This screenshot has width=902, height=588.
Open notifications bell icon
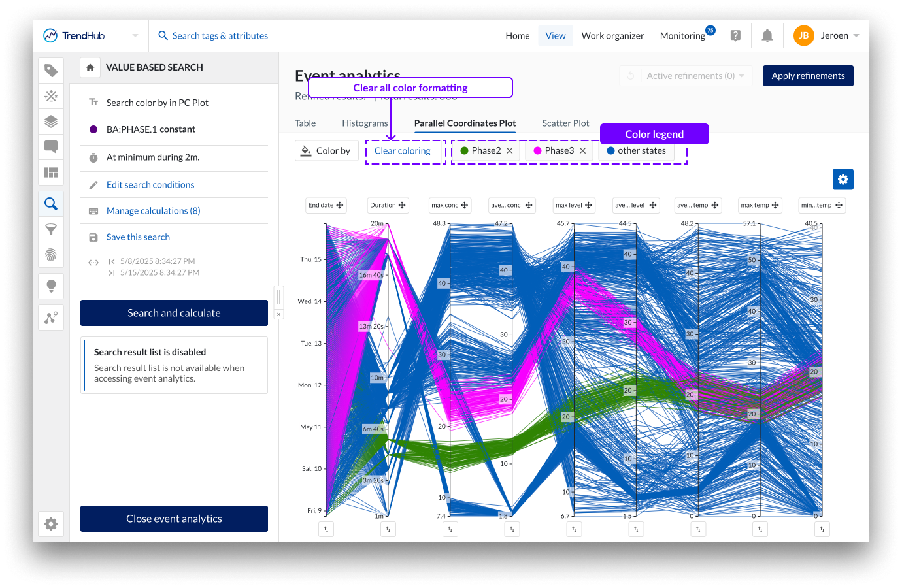767,36
